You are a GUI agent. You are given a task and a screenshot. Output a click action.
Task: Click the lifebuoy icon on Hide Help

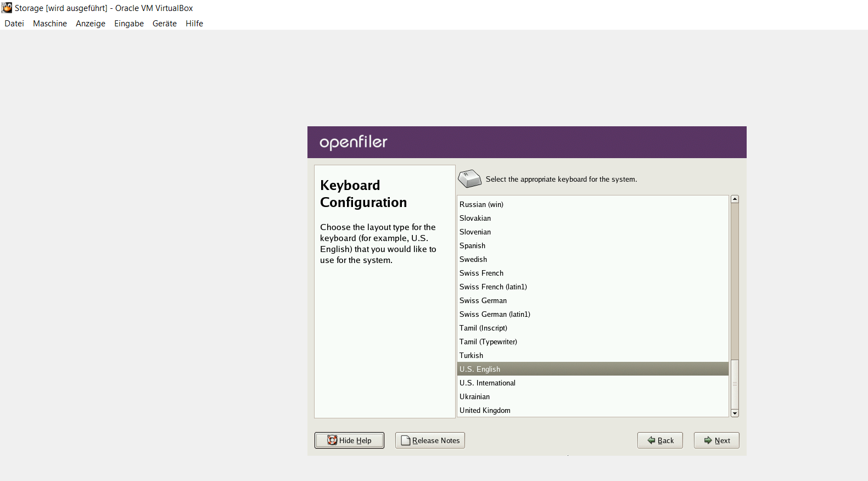click(x=332, y=440)
